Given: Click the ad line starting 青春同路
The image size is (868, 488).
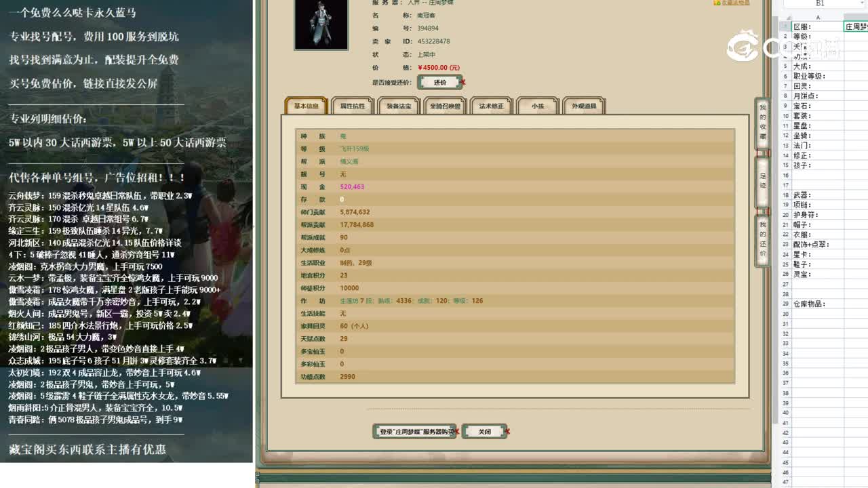Looking at the screenshot, I should point(96,420).
